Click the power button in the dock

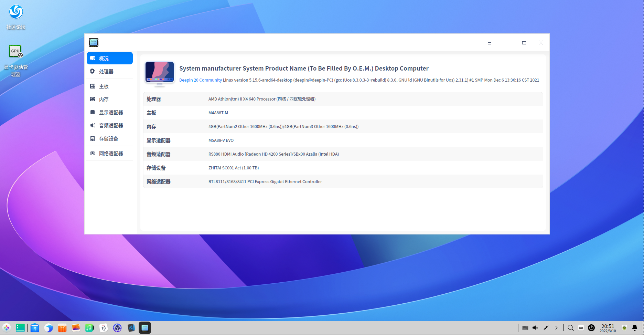tap(591, 328)
